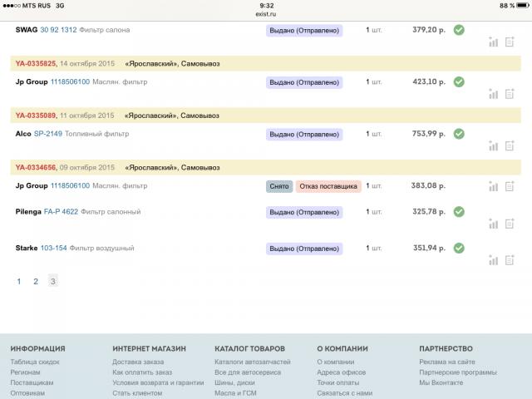
Task: Open part number 103-154 link
Action: pyautogui.click(x=53, y=248)
